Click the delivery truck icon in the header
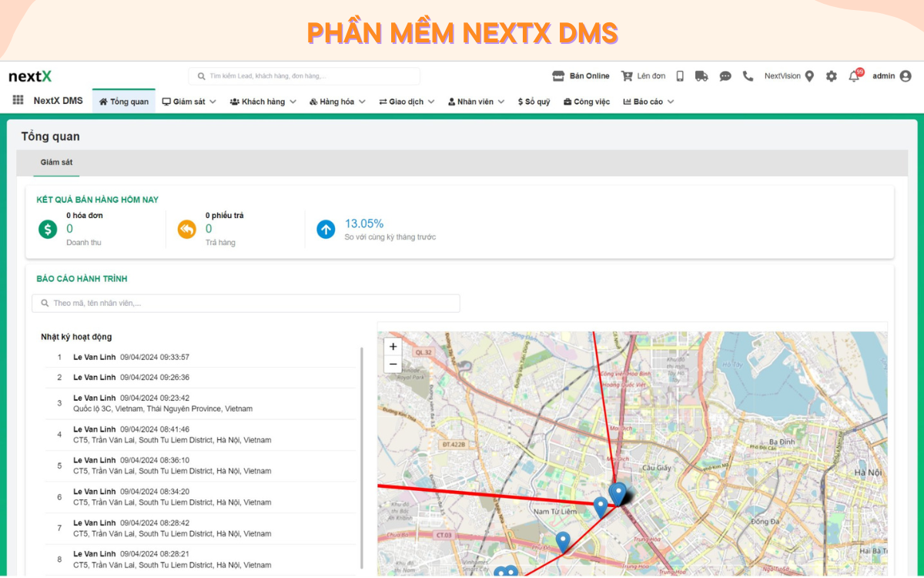The width and height of the screenshot is (924, 578). tap(701, 76)
